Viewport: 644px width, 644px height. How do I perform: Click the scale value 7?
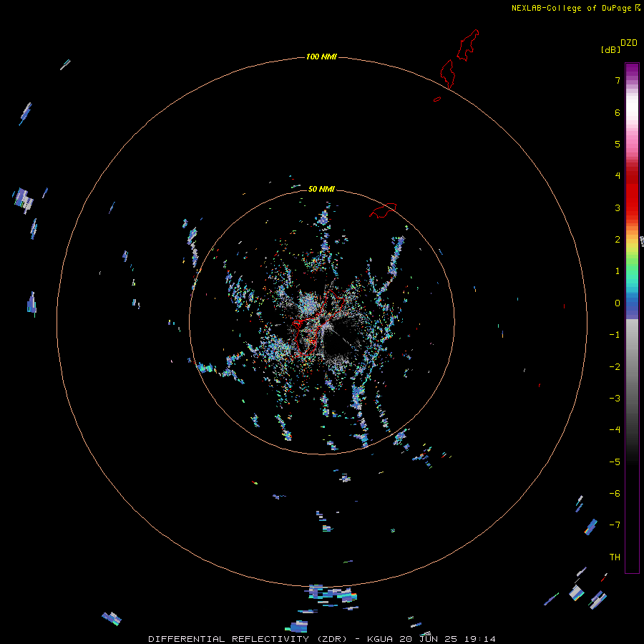[618, 80]
